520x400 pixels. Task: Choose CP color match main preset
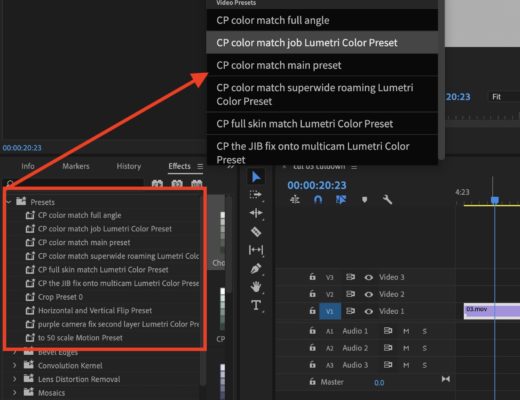[x=322, y=65]
